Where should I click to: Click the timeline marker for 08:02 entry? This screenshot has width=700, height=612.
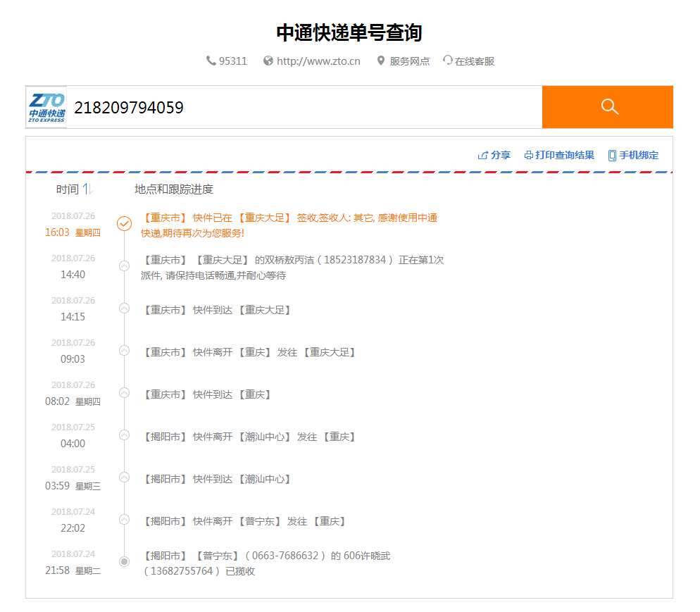[125, 393]
